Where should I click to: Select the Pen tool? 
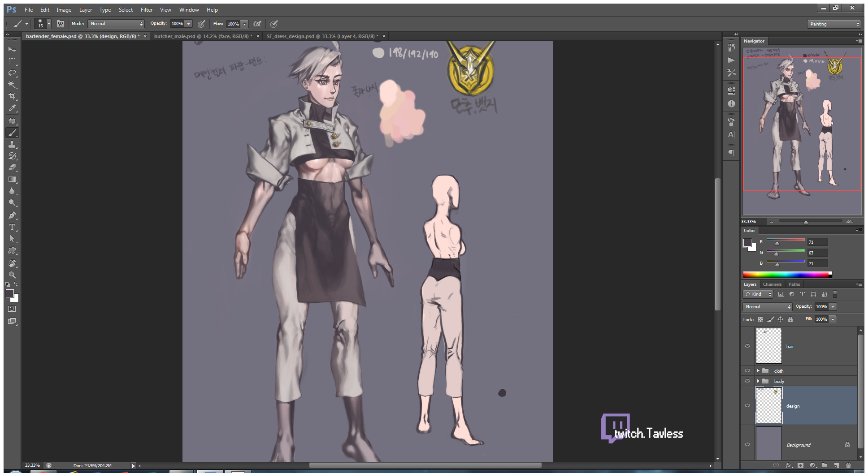(x=12, y=215)
